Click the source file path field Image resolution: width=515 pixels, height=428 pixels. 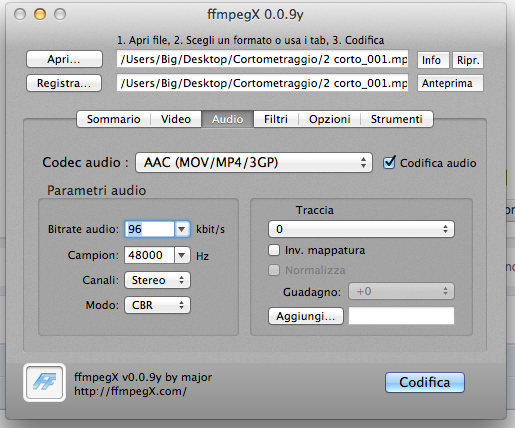(262, 59)
